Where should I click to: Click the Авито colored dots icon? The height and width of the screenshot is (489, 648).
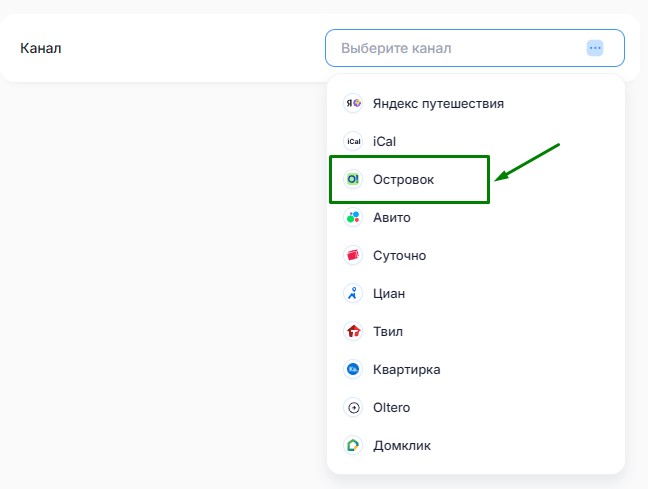[x=352, y=217]
